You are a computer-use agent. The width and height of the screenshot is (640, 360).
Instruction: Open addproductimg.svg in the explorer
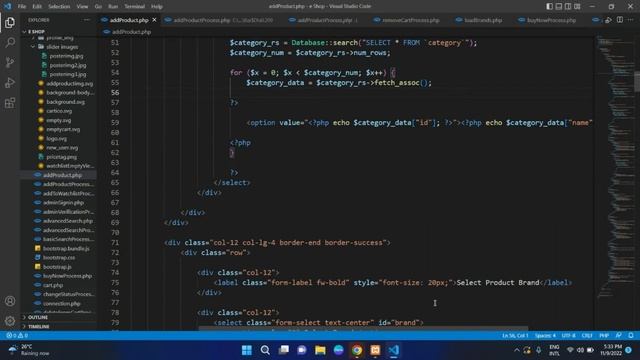tap(69, 84)
